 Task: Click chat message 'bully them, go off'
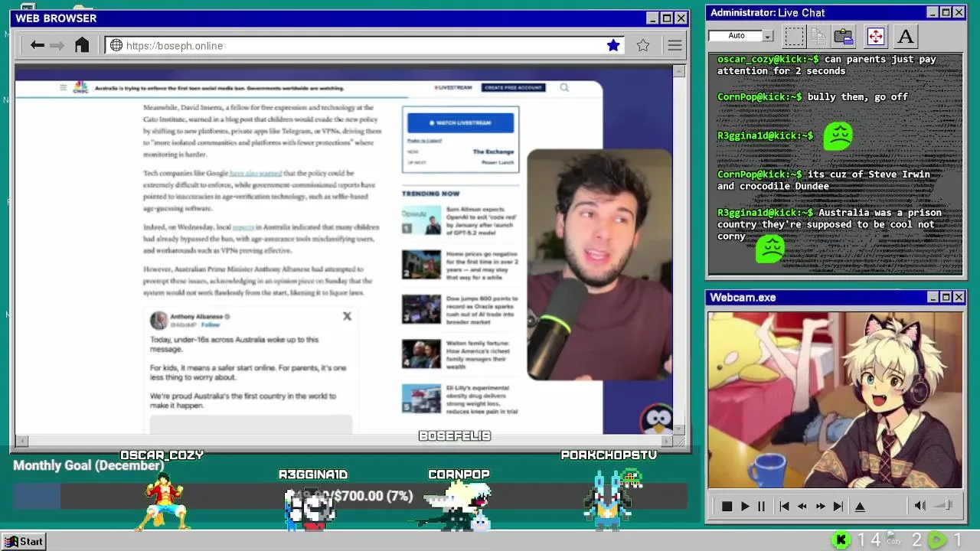[x=858, y=97]
